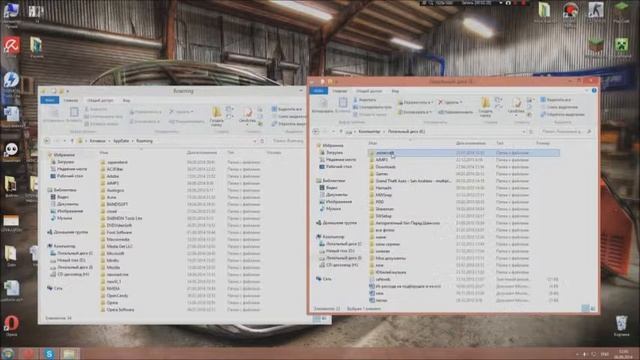Image resolution: width=640 pixels, height=360 pixels.
Task: Click Rename in Local Disk E ribbon
Action: pyautogui.click(x=456, y=112)
